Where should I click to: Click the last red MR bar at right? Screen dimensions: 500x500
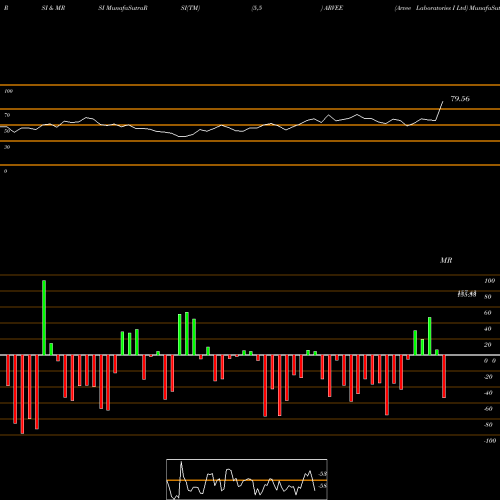(x=444, y=376)
